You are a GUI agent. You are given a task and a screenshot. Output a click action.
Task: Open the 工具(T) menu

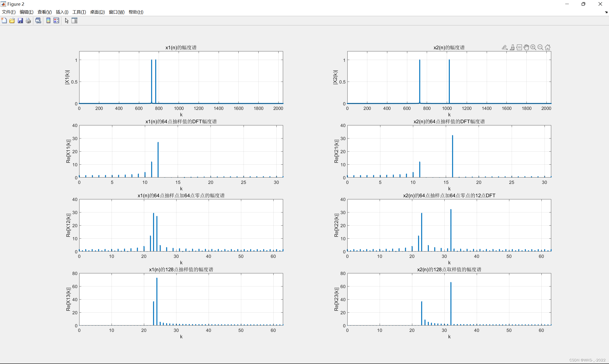[x=79, y=12]
